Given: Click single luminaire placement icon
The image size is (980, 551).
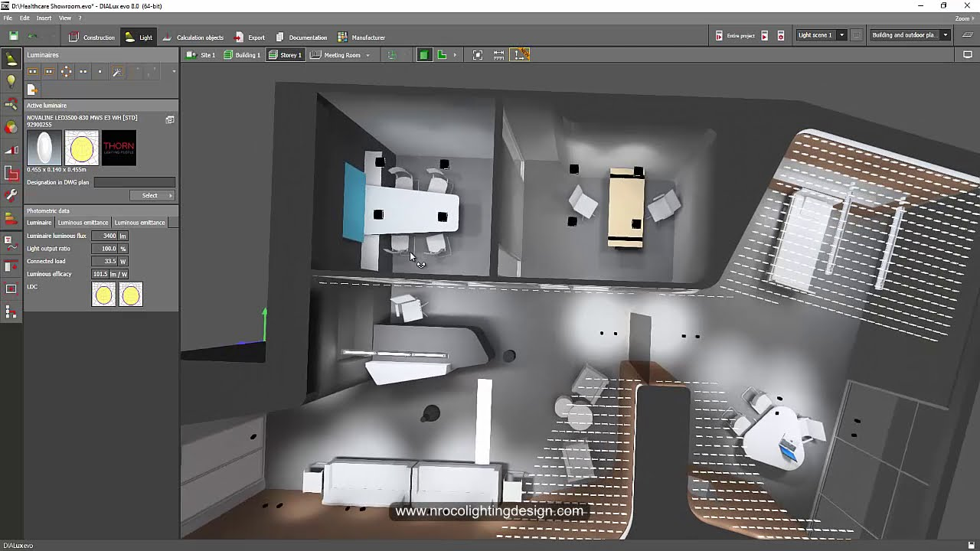Looking at the screenshot, I should coord(100,71).
